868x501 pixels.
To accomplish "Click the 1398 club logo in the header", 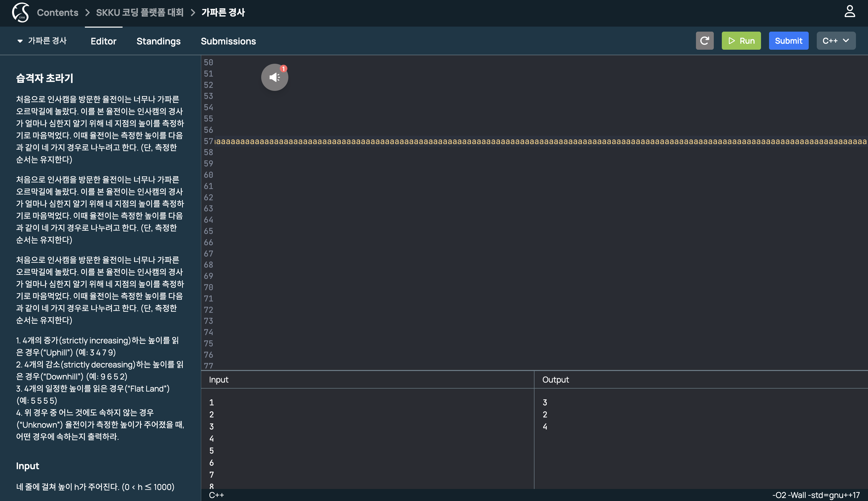I will point(20,13).
